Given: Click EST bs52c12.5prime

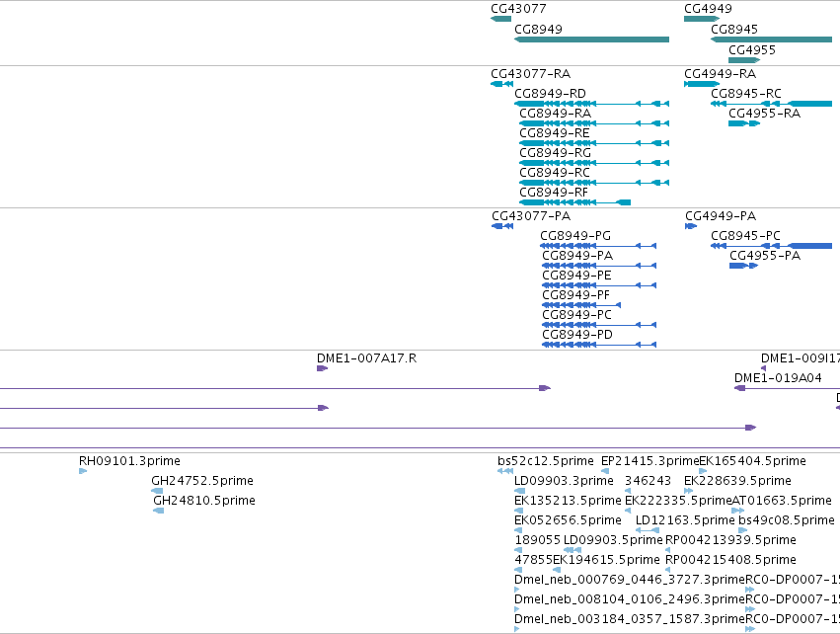Looking at the screenshot, I should [545, 461].
